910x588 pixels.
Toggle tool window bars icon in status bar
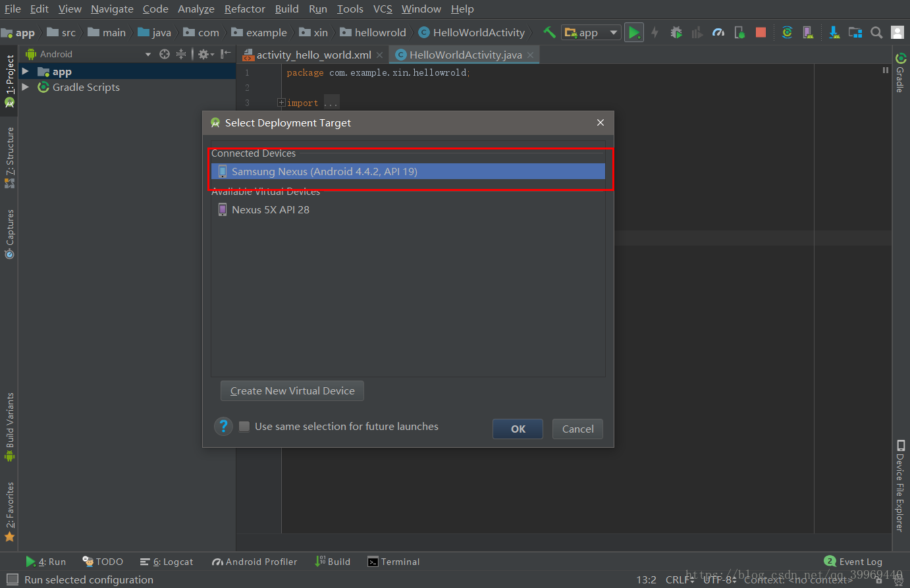[x=12, y=579]
